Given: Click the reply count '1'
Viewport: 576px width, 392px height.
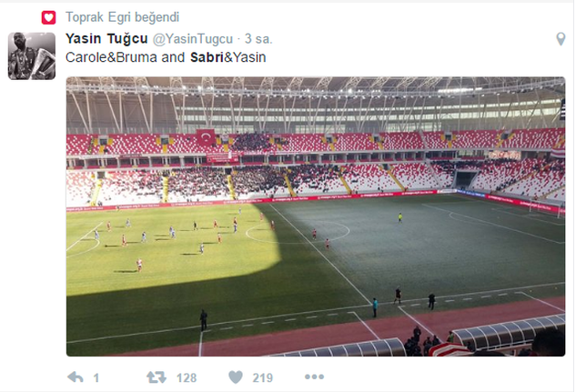Looking at the screenshot, I should (x=96, y=377).
